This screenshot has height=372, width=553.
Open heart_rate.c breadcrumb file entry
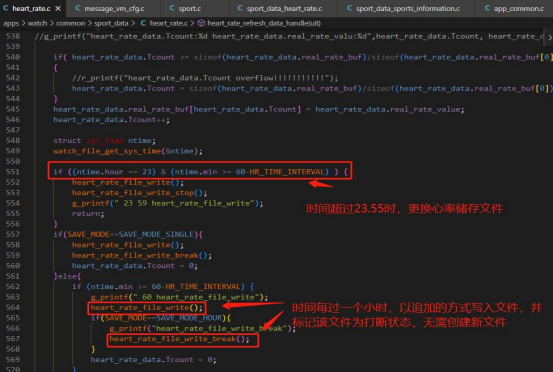coord(169,23)
